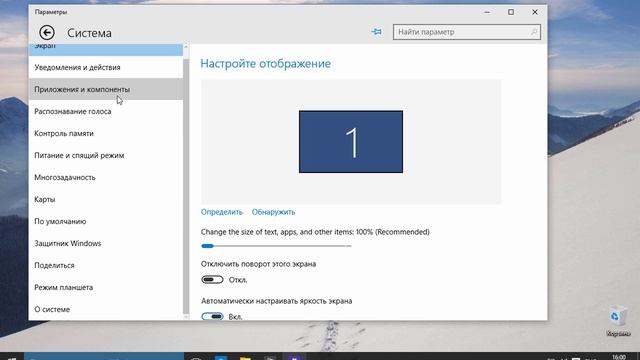
Task: Click the 16:00 taskbar clock
Action: 619,357
